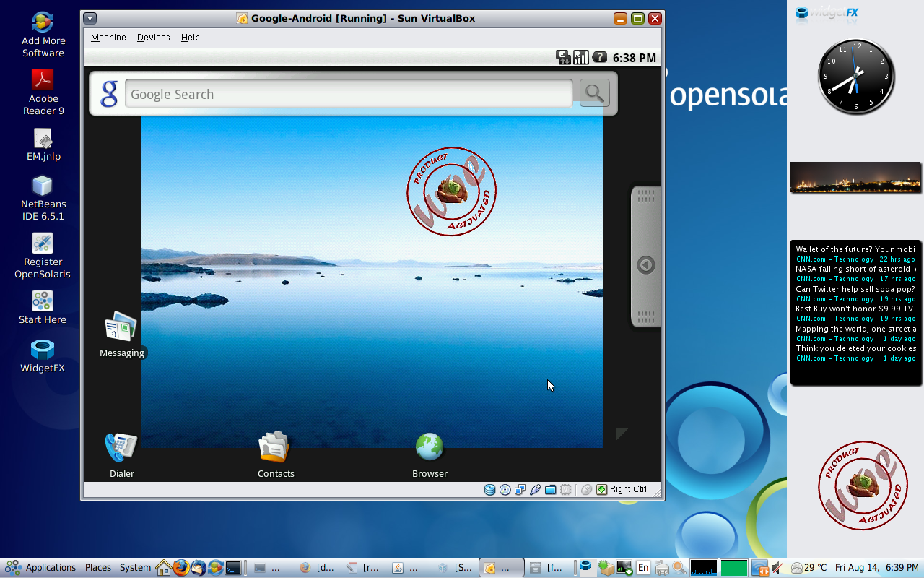This screenshot has width=924, height=578.
Task: Open the VirtualBox Machine menu
Action: [x=108, y=38]
